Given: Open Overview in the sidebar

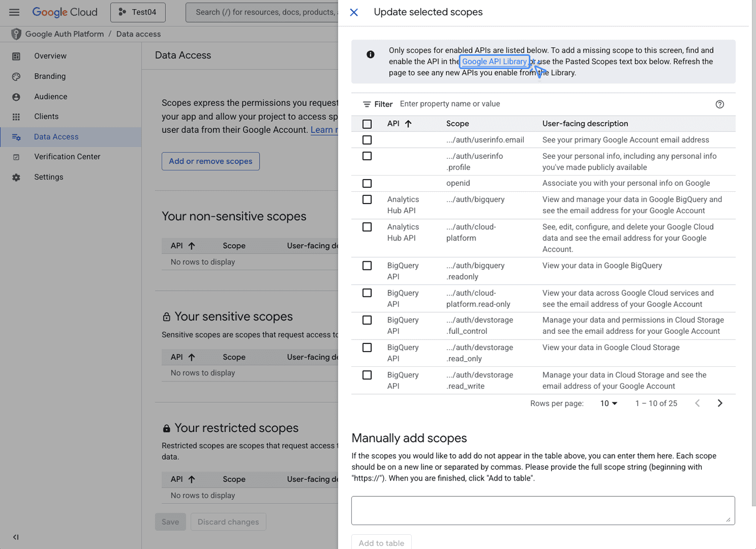Looking at the screenshot, I should coord(50,56).
